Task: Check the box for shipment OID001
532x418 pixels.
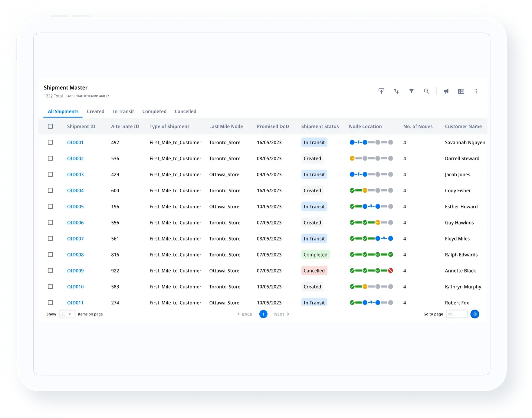Action: 51,142
